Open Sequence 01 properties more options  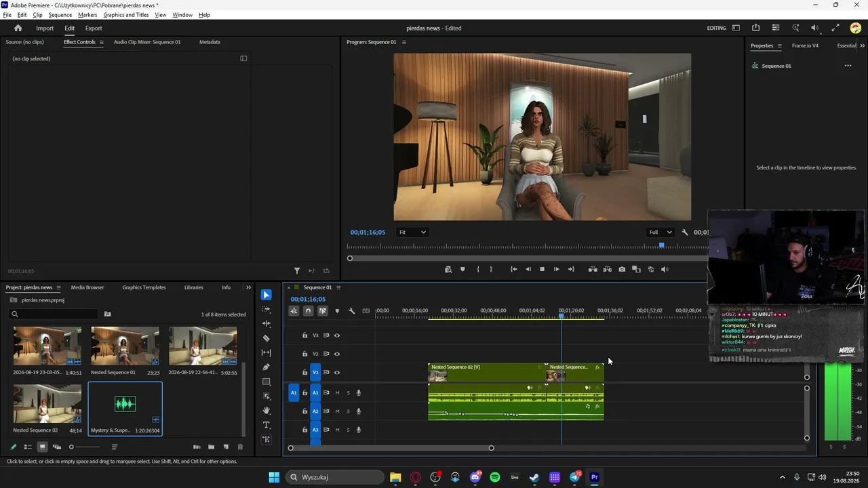point(848,66)
